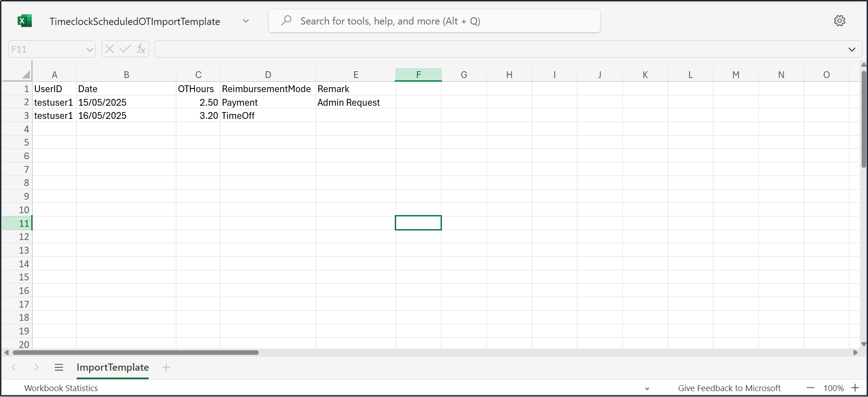Go to next sheet arrow
This screenshot has width=868, height=397.
click(x=37, y=368)
